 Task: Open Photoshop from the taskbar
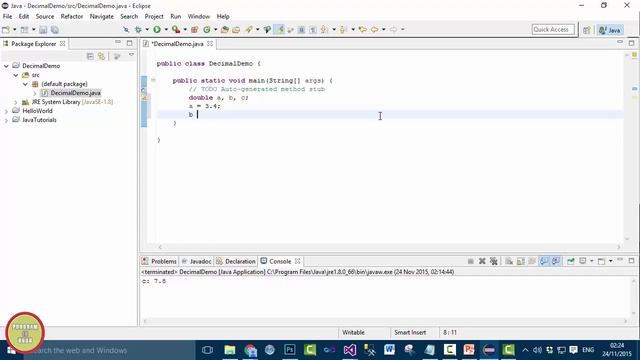tap(290, 350)
